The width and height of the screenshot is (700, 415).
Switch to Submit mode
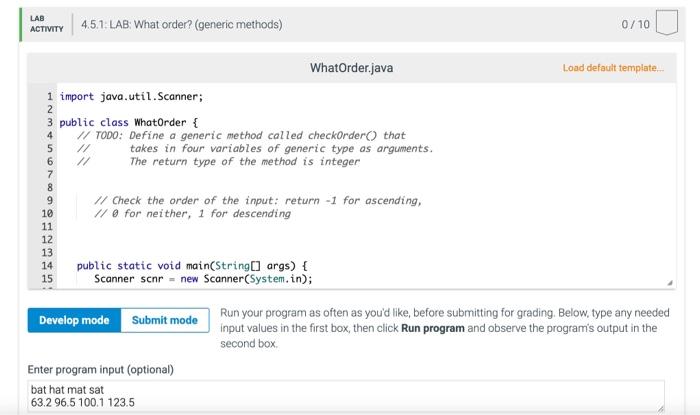point(165,320)
